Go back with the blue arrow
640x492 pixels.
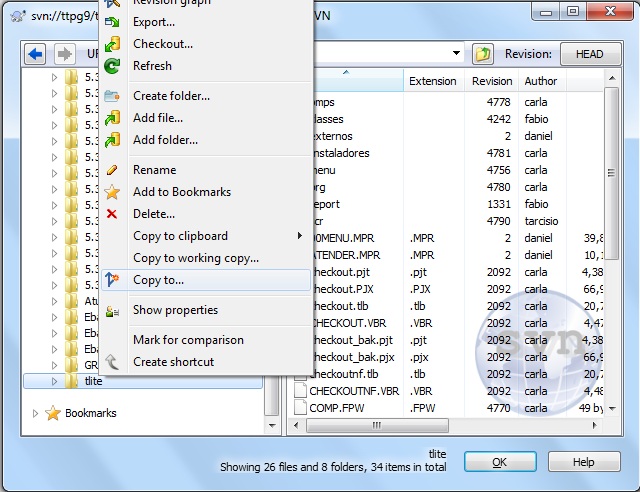click(x=35, y=54)
